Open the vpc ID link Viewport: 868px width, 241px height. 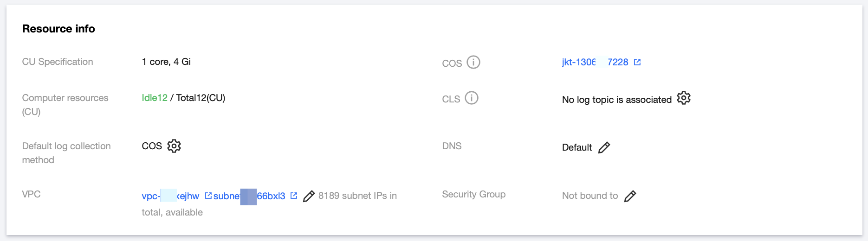coord(170,196)
